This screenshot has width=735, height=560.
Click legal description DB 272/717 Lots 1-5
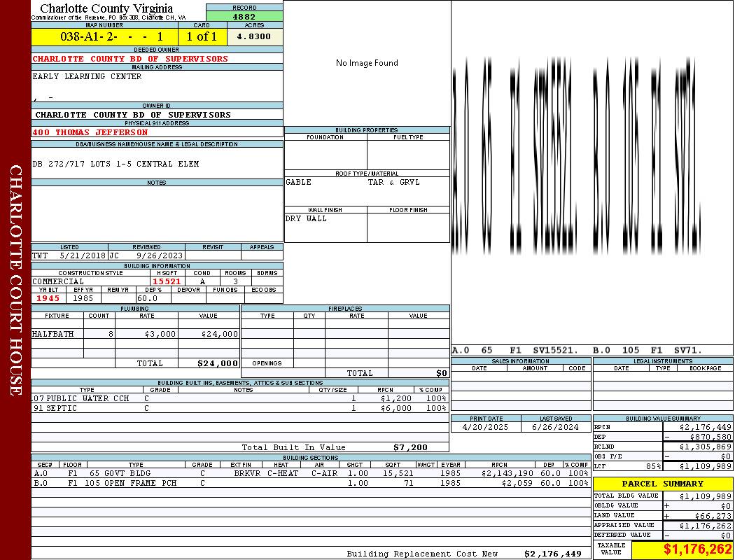[x=115, y=164]
